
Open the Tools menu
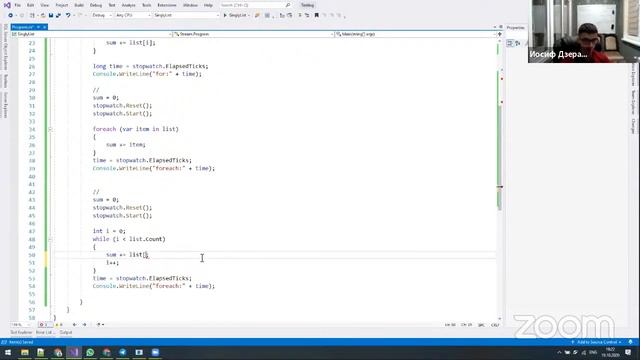pos(147,5)
